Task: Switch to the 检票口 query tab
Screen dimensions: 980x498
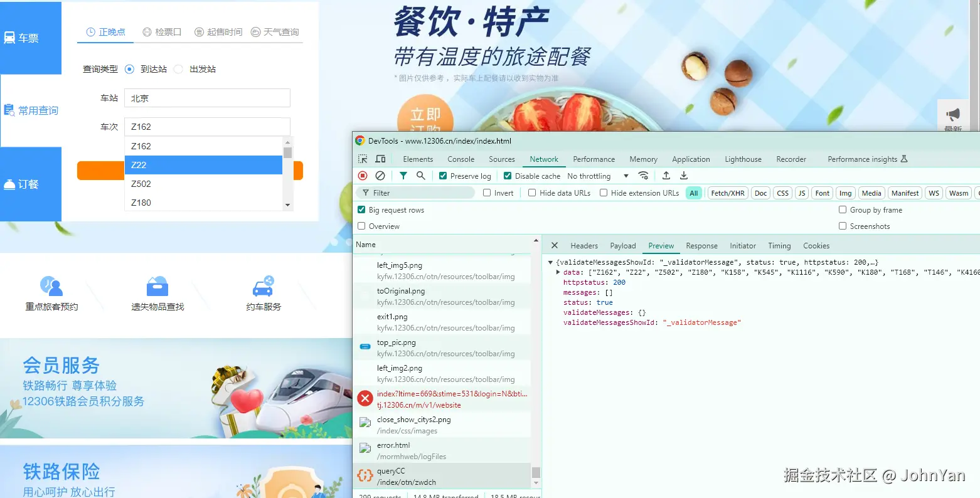Action: point(162,32)
